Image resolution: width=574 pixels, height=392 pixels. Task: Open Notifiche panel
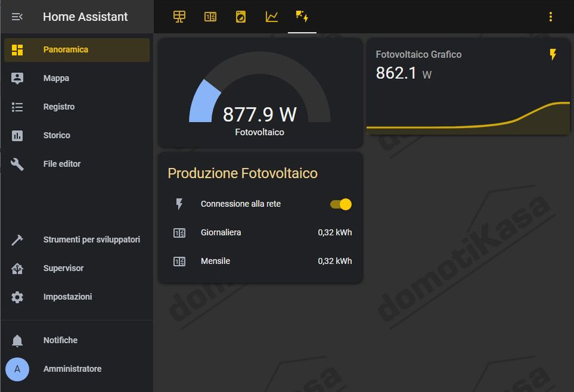point(77,341)
